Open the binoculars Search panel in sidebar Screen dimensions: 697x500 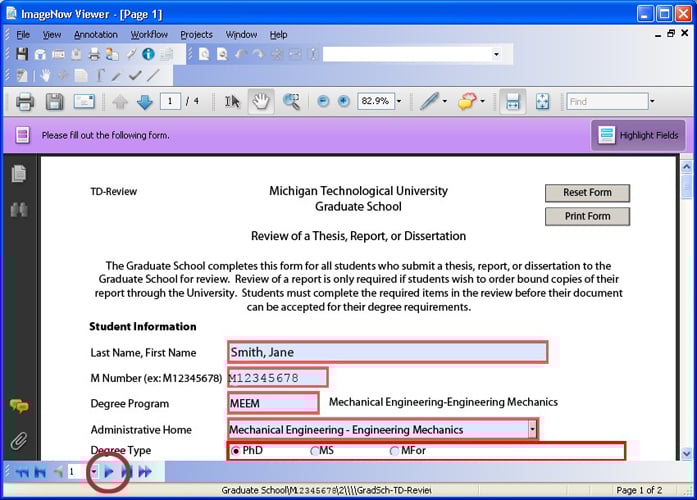tap(19, 209)
